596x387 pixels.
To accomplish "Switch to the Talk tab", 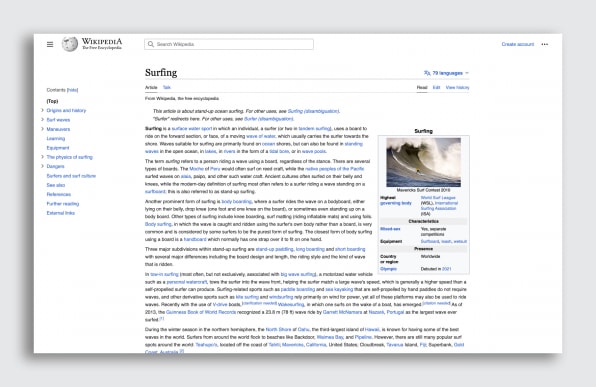I will pos(167,87).
